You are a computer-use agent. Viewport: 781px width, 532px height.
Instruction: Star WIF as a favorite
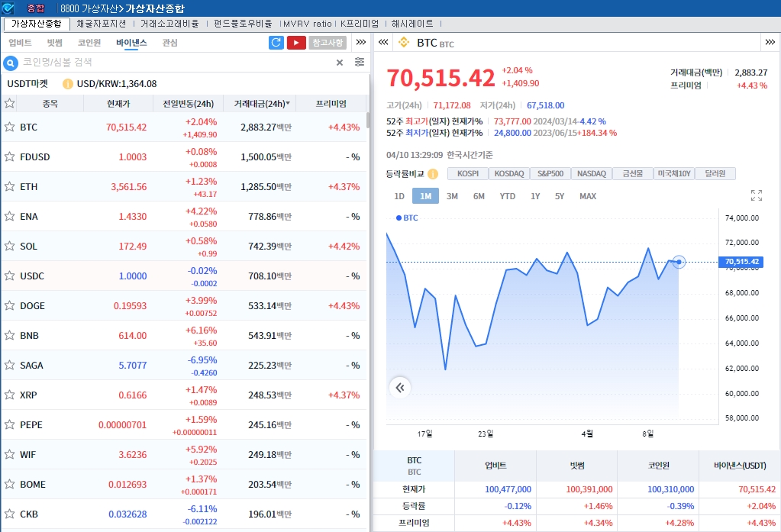(9, 454)
